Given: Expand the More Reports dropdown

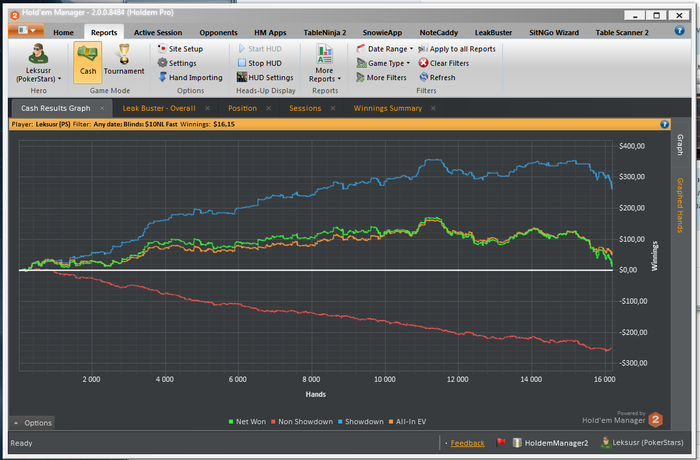Looking at the screenshot, I should (x=325, y=63).
